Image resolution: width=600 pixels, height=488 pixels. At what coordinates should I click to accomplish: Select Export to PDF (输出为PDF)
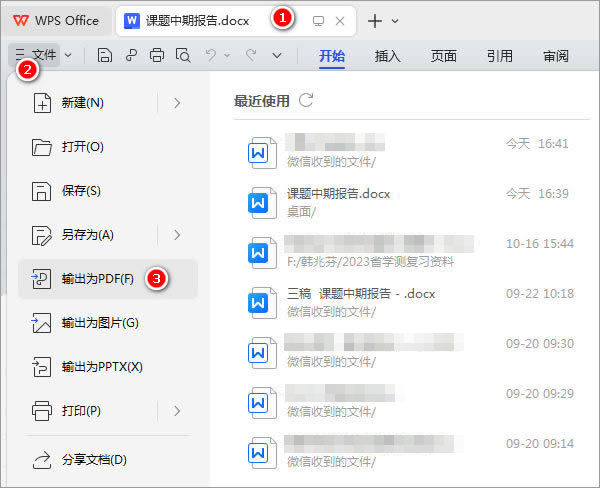pyautogui.click(x=97, y=279)
